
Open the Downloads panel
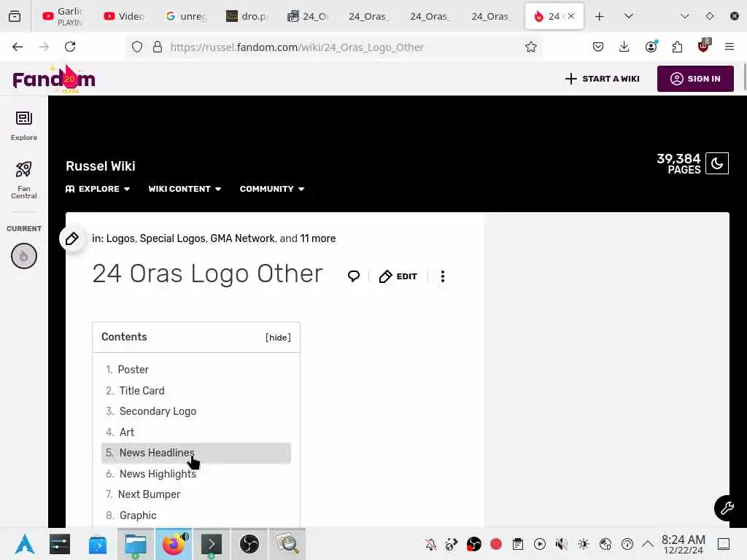click(x=624, y=47)
